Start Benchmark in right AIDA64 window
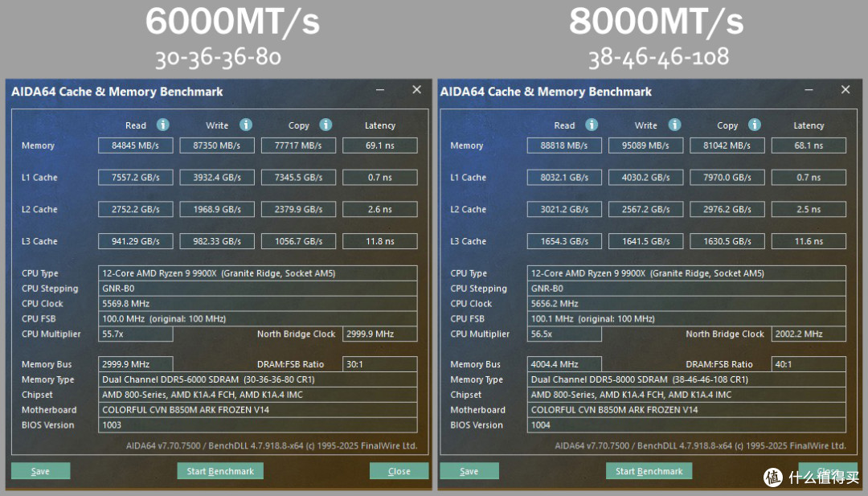The width and height of the screenshot is (868, 496). click(649, 471)
